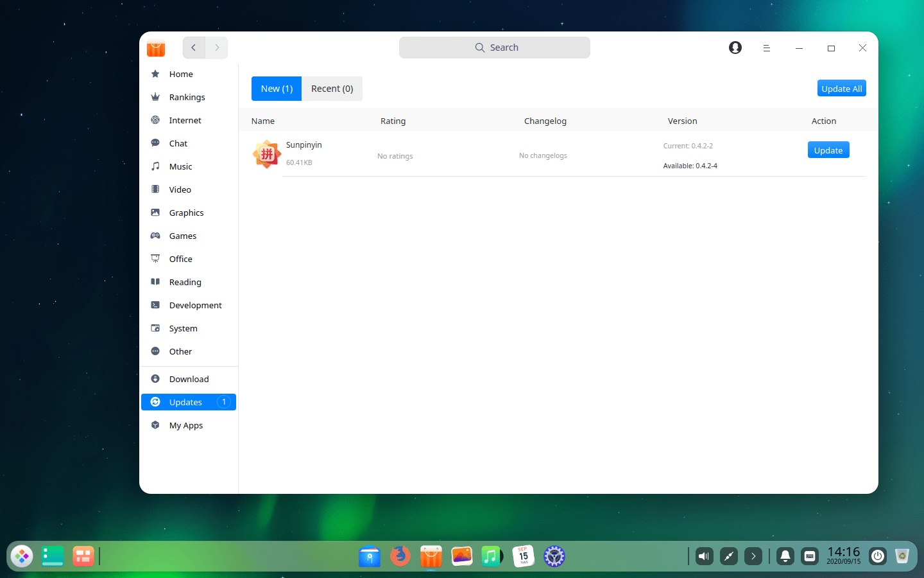Open the app store hamburger menu
924x578 pixels.
[767, 48]
